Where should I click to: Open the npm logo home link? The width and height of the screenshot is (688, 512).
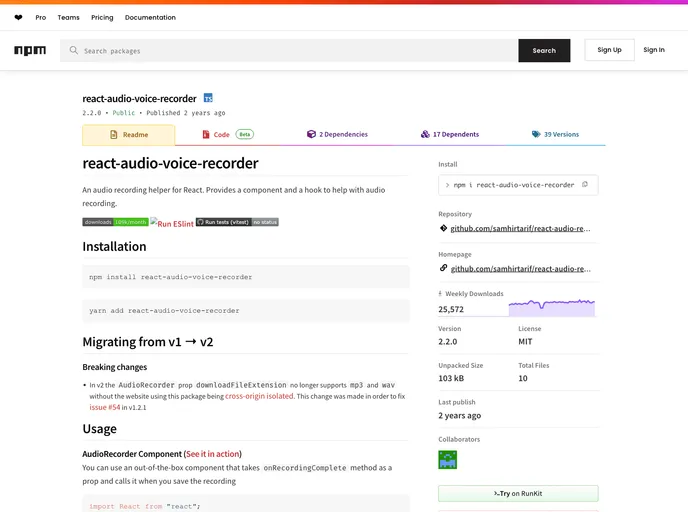[x=30, y=50]
